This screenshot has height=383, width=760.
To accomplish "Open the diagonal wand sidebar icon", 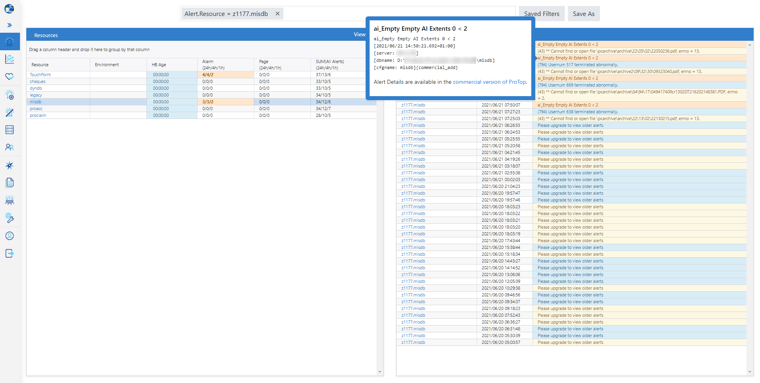I will (9, 112).
